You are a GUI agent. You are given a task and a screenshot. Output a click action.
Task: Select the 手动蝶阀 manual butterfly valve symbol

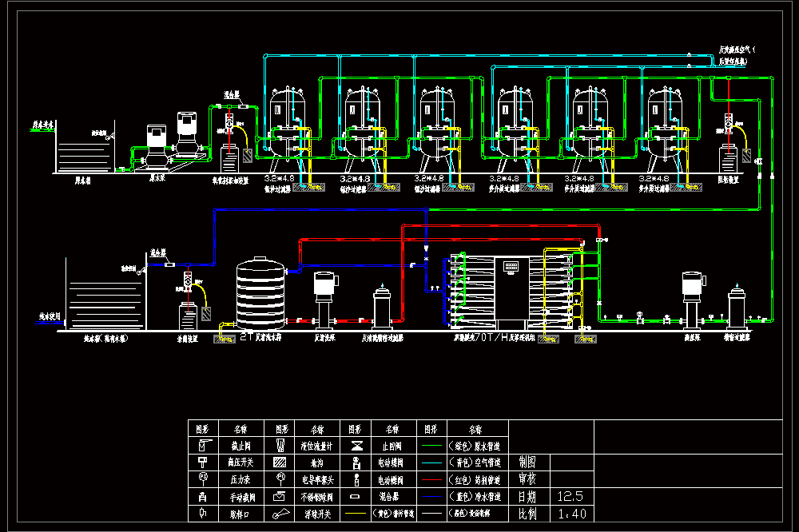point(202,496)
